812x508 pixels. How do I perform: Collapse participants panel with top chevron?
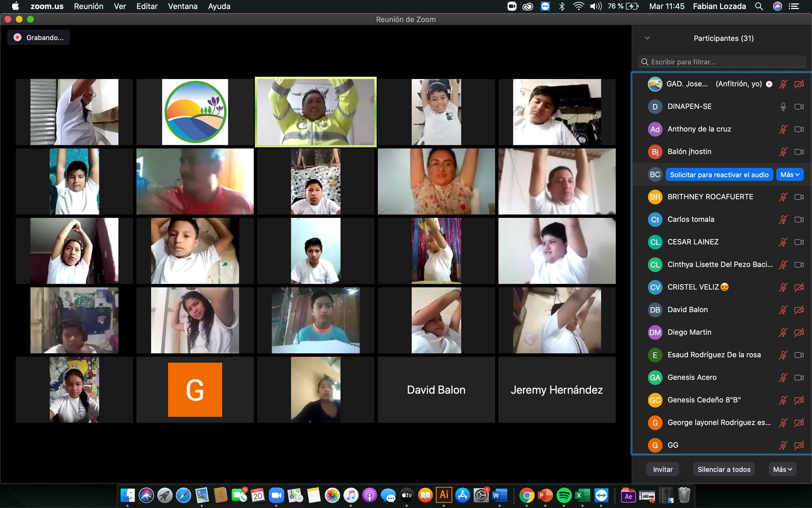pos(647,38)
